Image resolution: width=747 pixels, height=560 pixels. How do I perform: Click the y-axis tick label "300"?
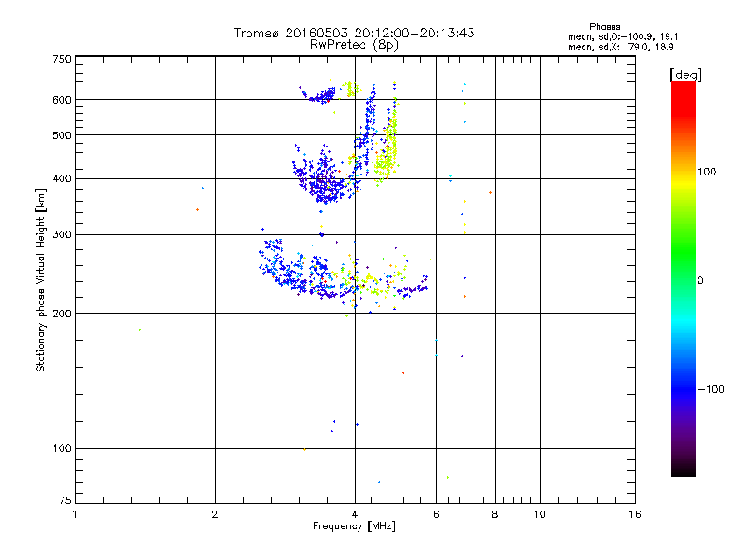62,235
